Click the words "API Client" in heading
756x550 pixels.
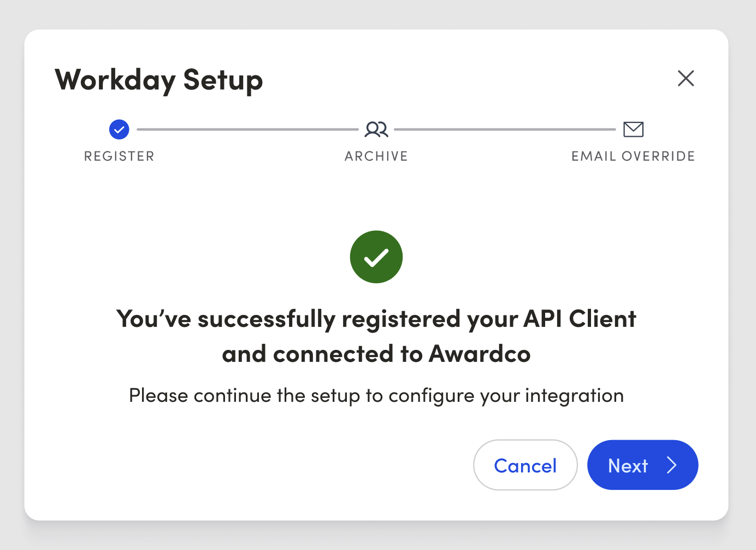click(x=580, y=319)
